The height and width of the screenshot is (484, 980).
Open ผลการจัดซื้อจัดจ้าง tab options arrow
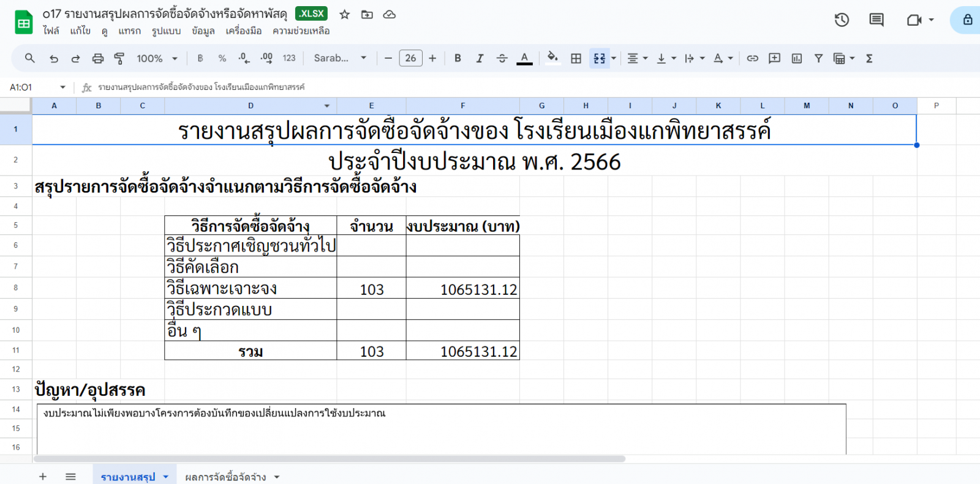point(277,477)
